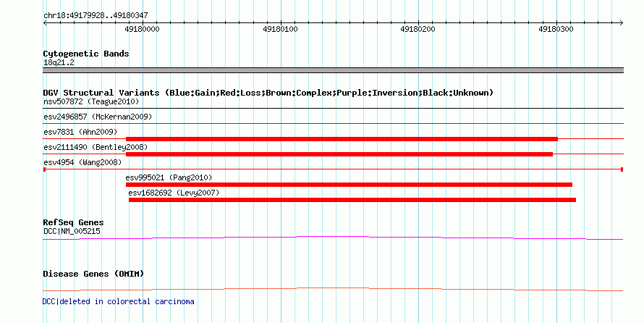The width and height of the screenshot is (644, 323).
Task: Click the thick red esv2111490 loss bar
Action: click(339, 154)
